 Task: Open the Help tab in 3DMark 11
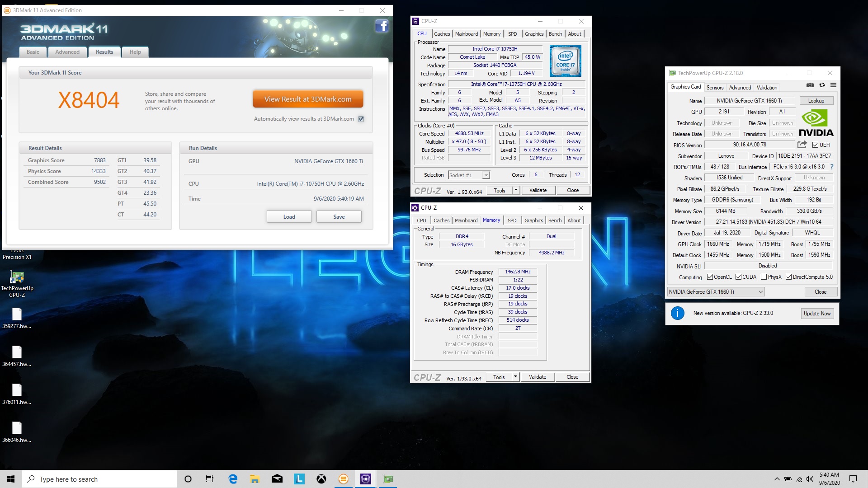[x=135, y=52]
